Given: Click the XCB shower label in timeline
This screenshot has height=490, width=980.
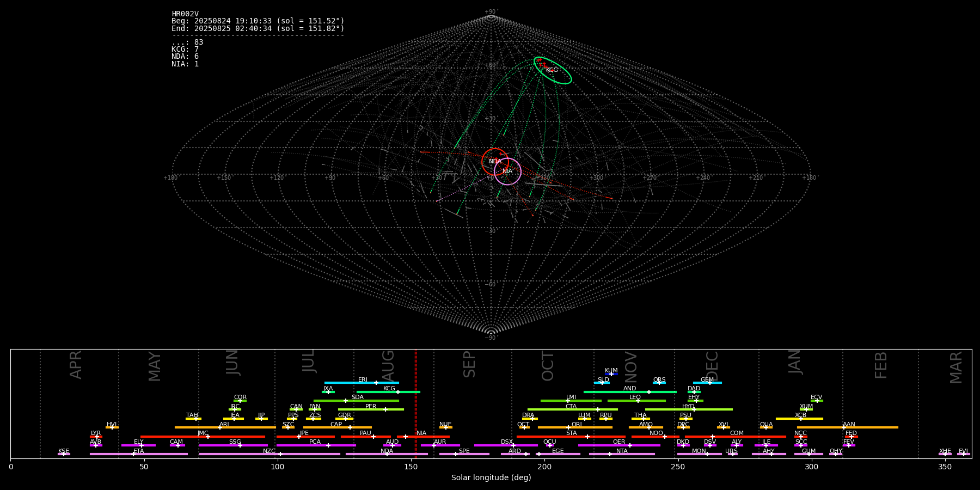Looking at the screenshot, I should (800, 415).
